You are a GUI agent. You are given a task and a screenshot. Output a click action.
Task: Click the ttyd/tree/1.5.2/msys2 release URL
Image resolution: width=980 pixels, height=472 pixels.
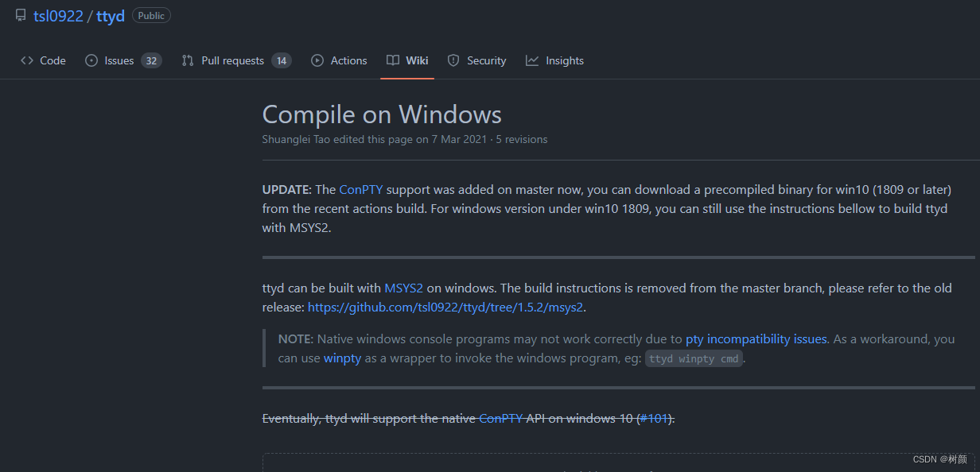tap(445, 307)
